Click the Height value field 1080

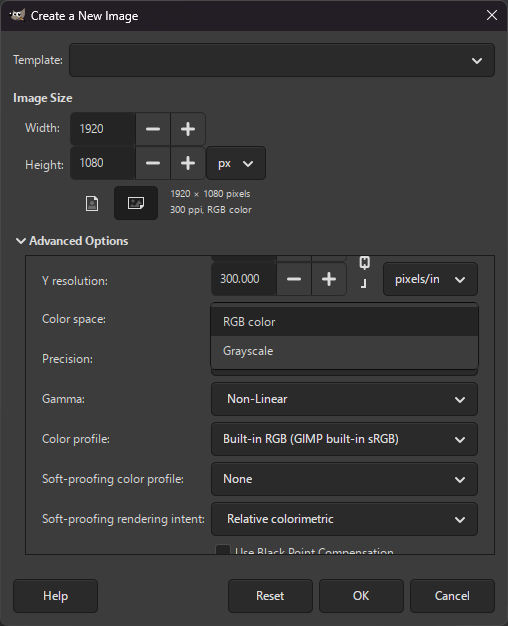click(x=103, y=163)
